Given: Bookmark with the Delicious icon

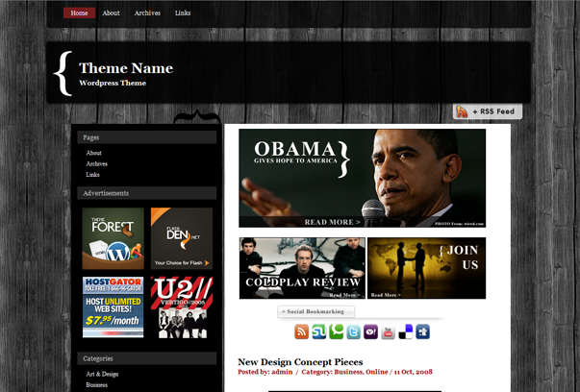Looking at the screenshot, I should click(x=406, y=332).
